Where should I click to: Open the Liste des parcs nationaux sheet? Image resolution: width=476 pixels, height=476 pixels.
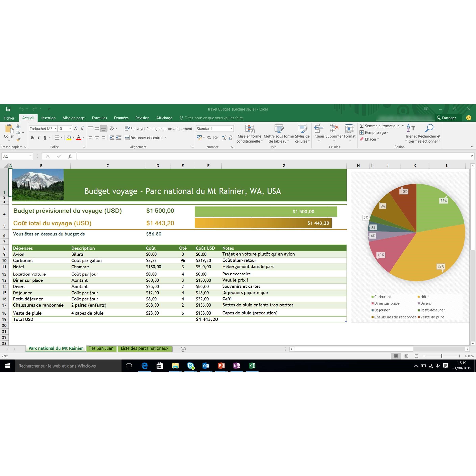[x=145, y=348]
